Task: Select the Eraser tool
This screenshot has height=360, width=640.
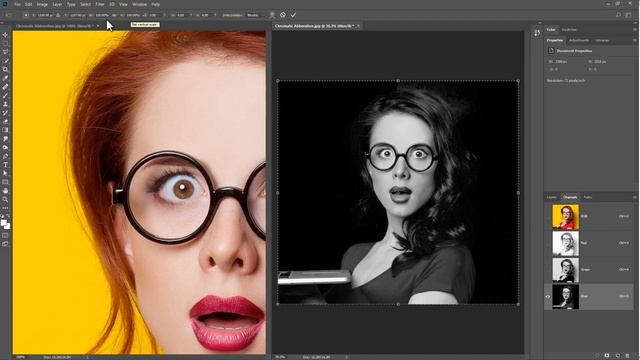Action: [x=5, y=121]
